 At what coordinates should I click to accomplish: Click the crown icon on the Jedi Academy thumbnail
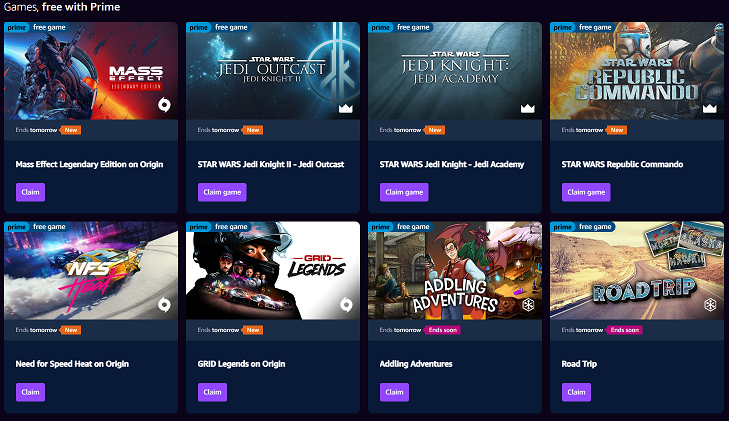pos(527,108)
